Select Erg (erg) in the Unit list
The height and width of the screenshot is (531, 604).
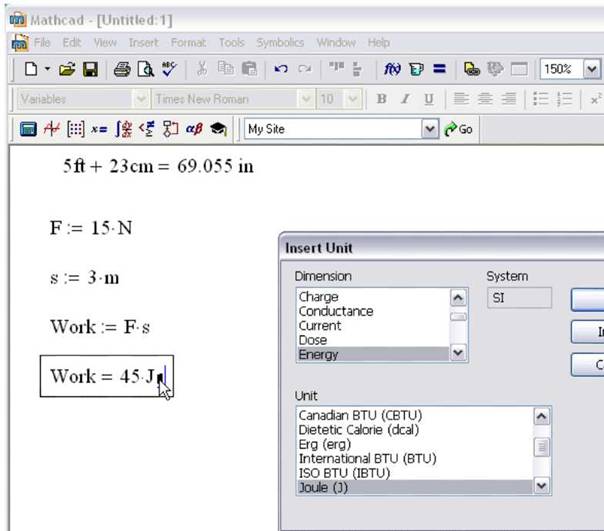[x=318, y=444]
